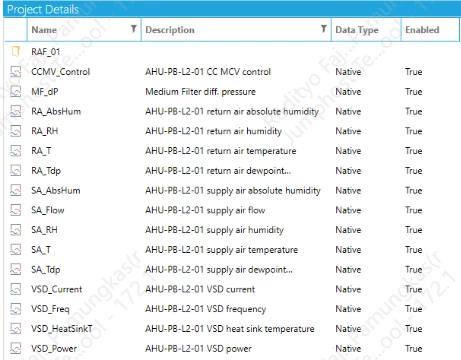Click Native data type in VSD_Freq row
This screenshot has width=461, height=360.
click(x=348, y=309)
